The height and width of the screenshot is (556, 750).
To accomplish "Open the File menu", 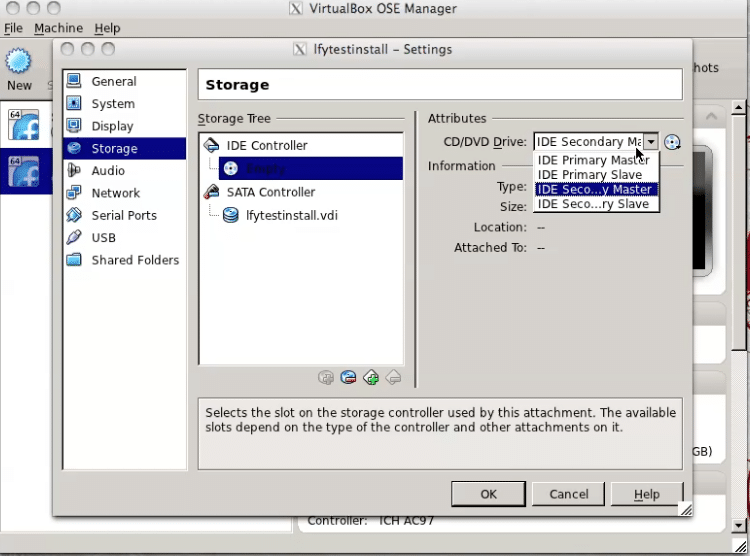I will point(13,28).
